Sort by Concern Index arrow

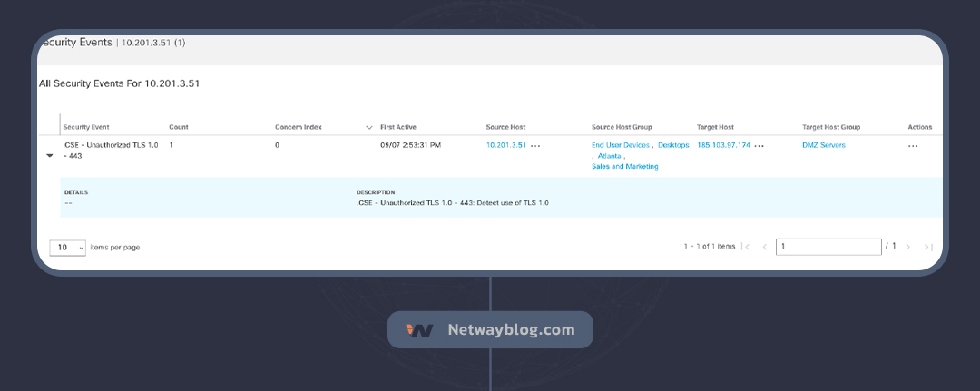[369, 127]
